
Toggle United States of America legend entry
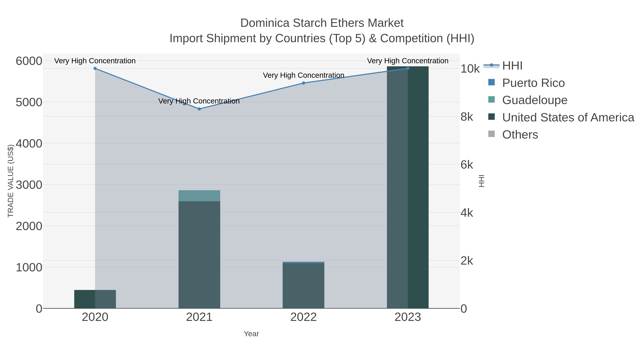click(561, 117)
